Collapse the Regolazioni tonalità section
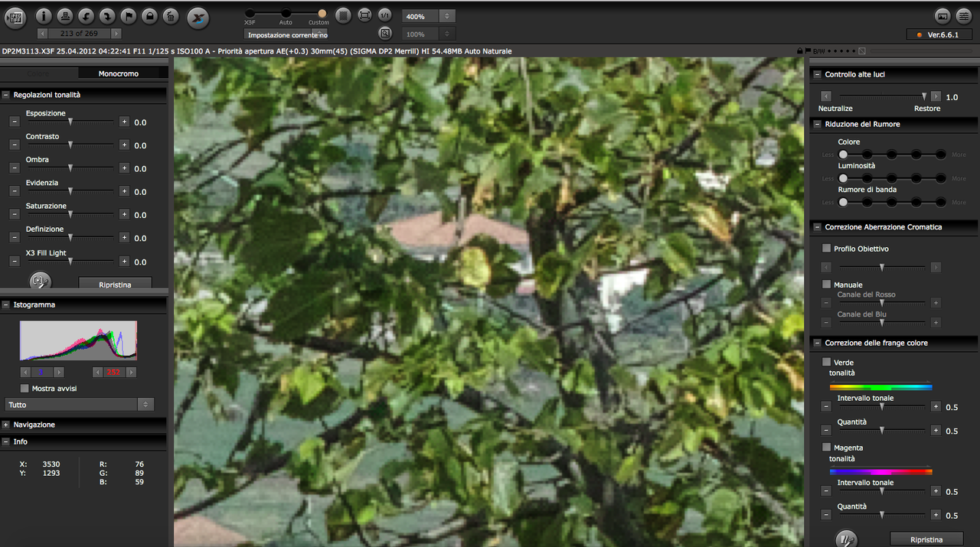The image size is (980, 547). (6, 95)
